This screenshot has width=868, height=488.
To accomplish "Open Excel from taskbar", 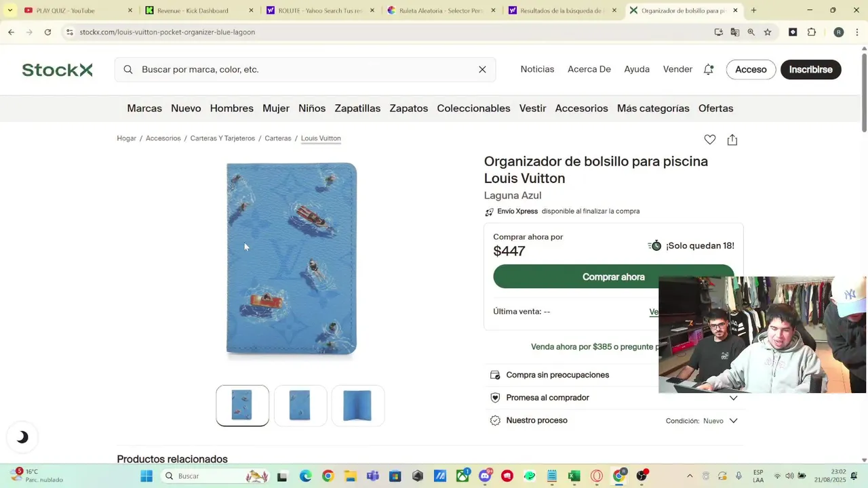I will click(574, 476).
